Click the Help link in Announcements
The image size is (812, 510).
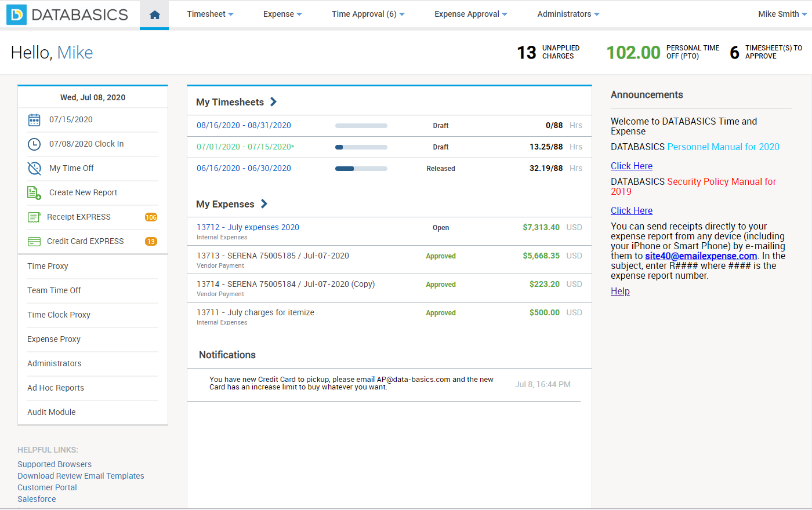(x=619, y=291)
